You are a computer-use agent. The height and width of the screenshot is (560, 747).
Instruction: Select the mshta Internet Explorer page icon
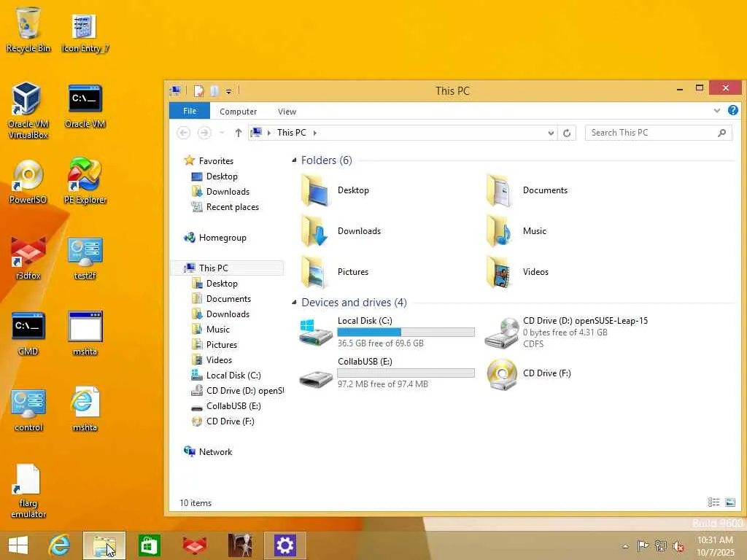tap(85, 408)
